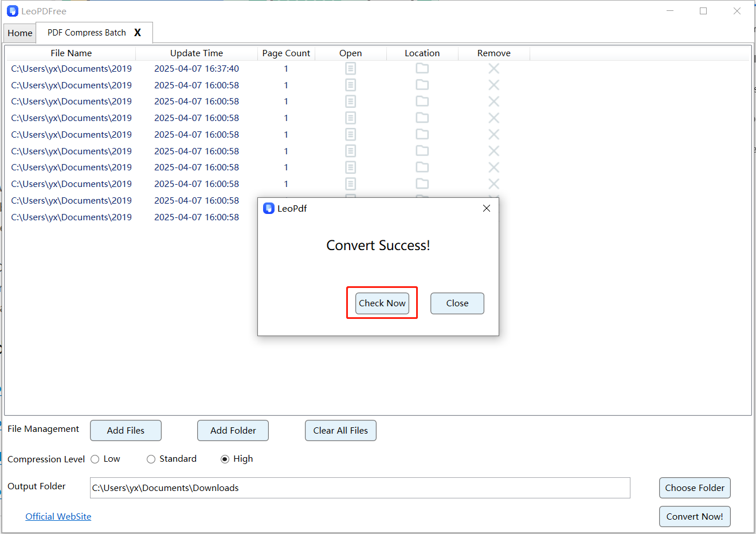Viewport: 756px width, 534px height.
Task: Click the LeoPDFFree logo in the title bar
Action: point(12,11)
